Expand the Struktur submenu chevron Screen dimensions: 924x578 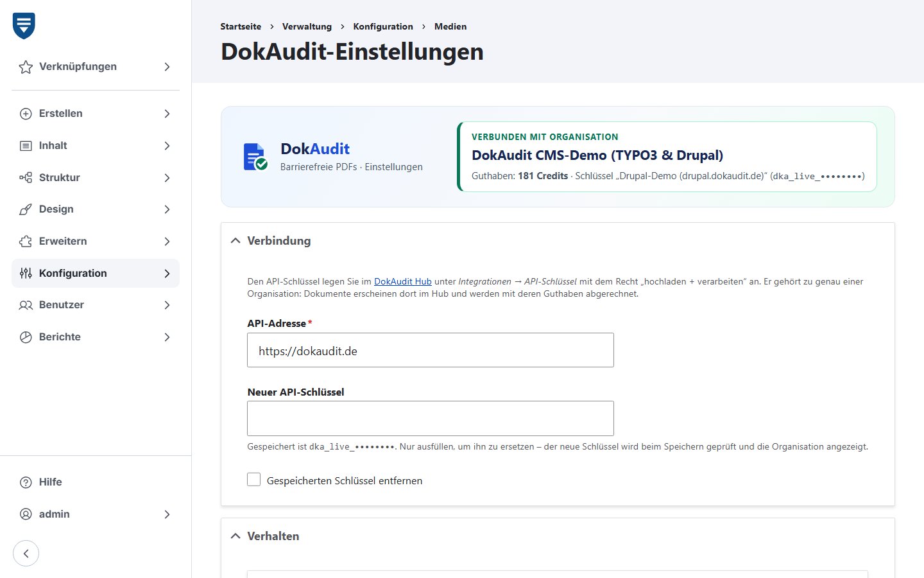click(x=167, y=177)
